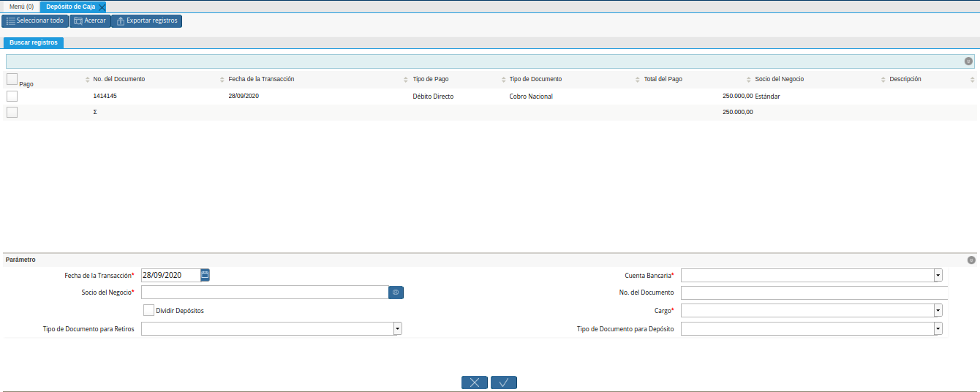This screenshot has width=980, height=392.
Task: Select the 1414145 document number cell
Action: (105, 96)
